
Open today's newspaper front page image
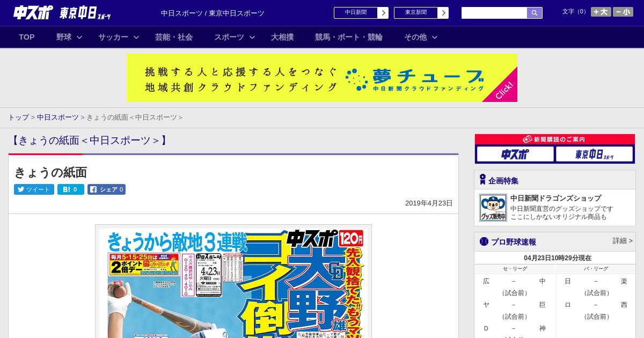(233, 282)
